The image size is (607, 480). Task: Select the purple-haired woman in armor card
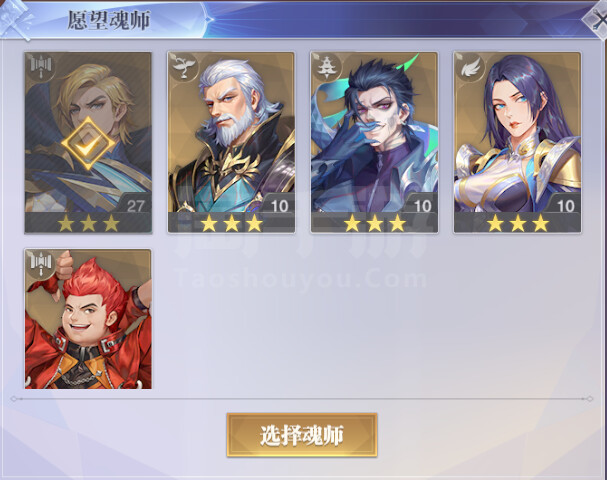[x=517, y=142]
